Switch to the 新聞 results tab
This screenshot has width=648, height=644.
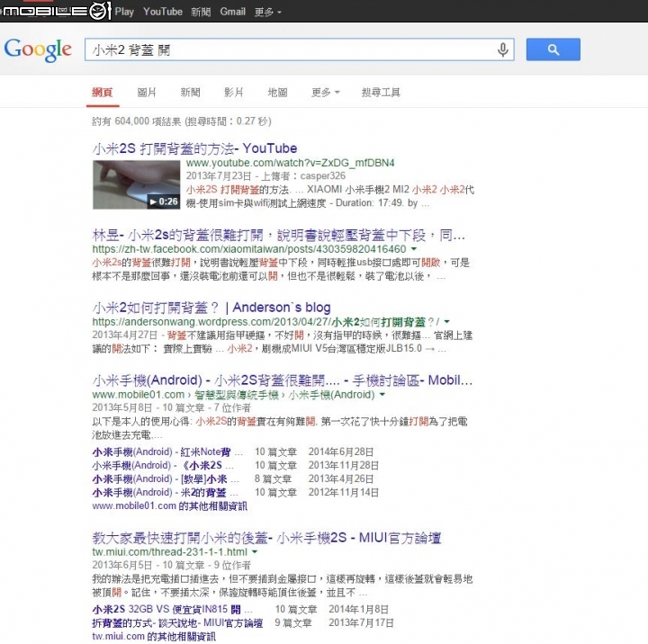coord(190,92)
